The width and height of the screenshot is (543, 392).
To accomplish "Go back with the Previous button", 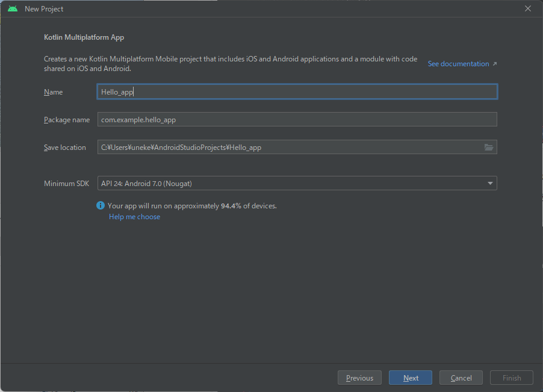I will point(359,378).
